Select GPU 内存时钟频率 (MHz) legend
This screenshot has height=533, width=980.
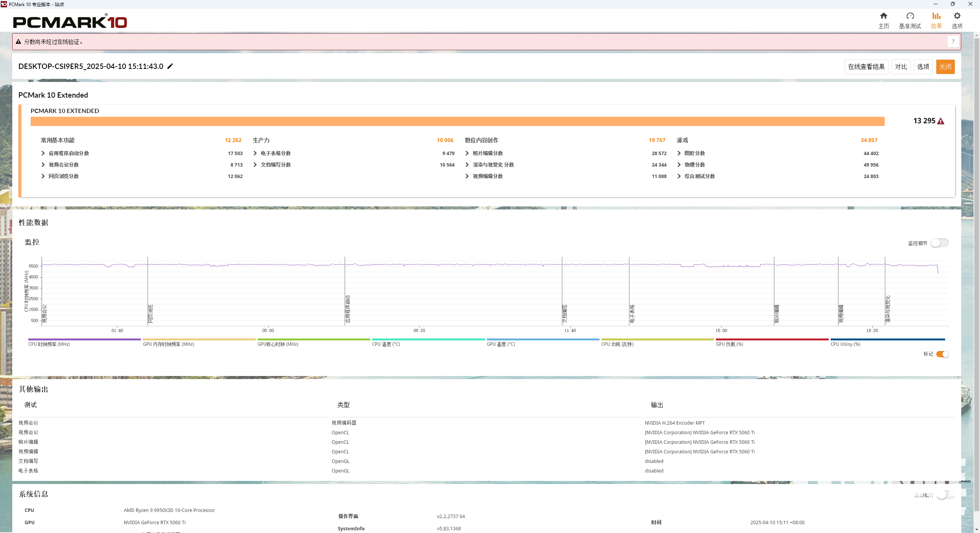click(x=199, y=342)
